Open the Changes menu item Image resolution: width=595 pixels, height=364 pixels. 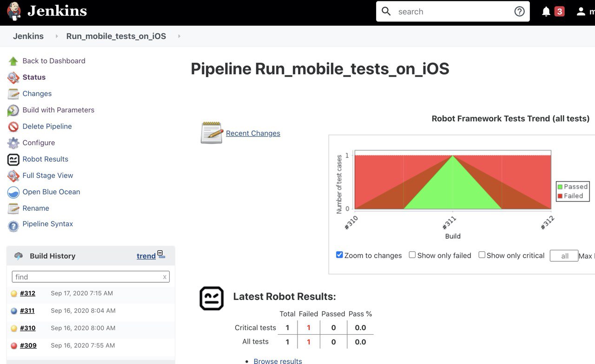[x=37, y=94]
